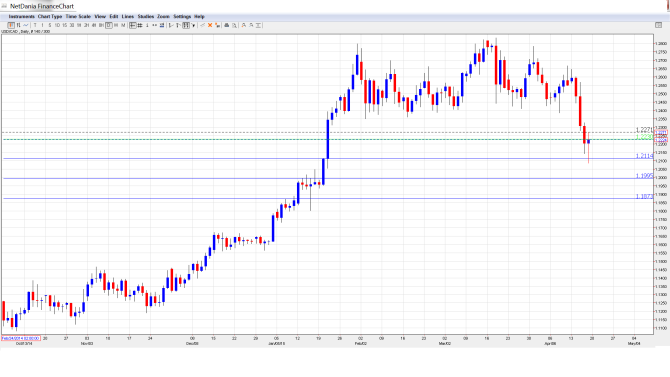670x377 pixels.
Task: Click the lower red-boxed price marker on axis
Action: tap(661, 140)
